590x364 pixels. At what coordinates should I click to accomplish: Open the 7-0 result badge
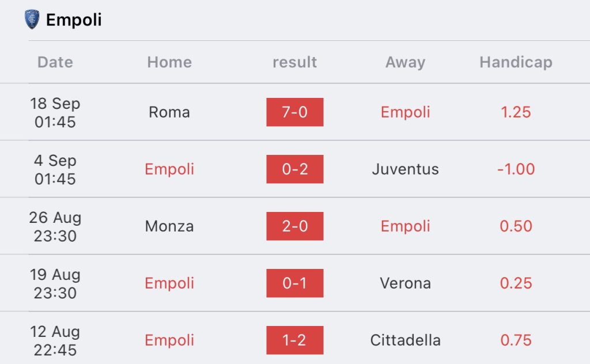tap(295, 112)
